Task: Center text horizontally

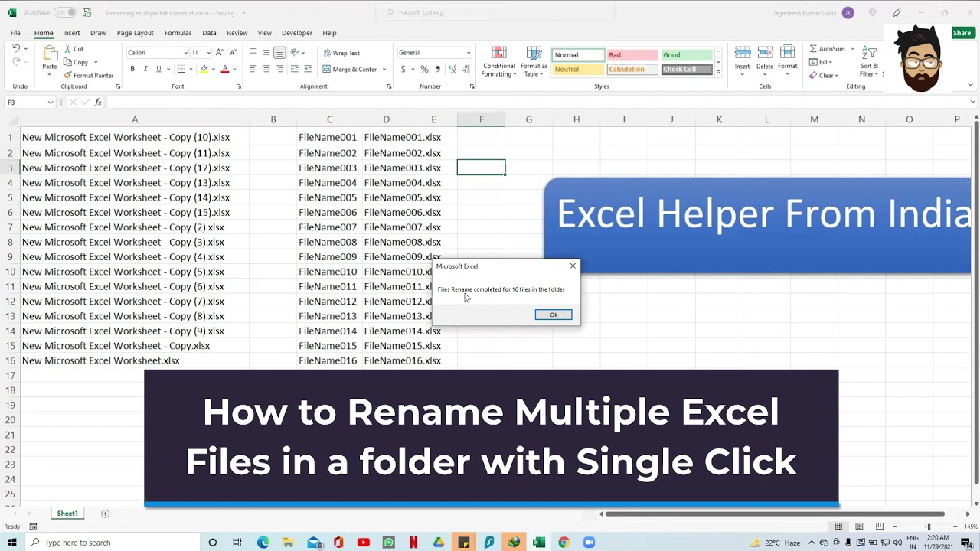Action: click(x=266, y=69)
